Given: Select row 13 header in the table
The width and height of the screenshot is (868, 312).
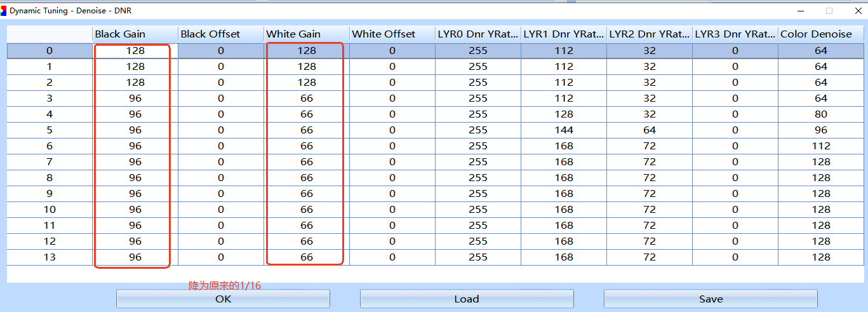Looking at the screenshot, I should tap(50, 257).
